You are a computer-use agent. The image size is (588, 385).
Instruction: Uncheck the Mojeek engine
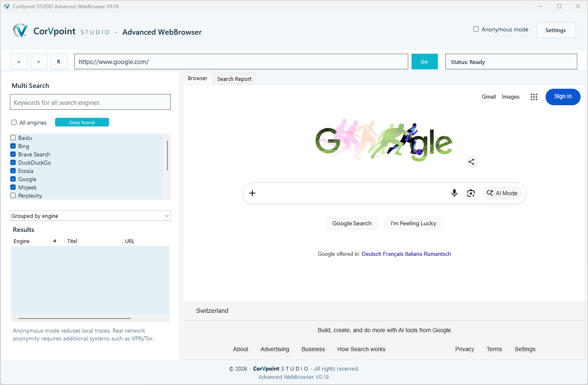[x=13, y=187]
